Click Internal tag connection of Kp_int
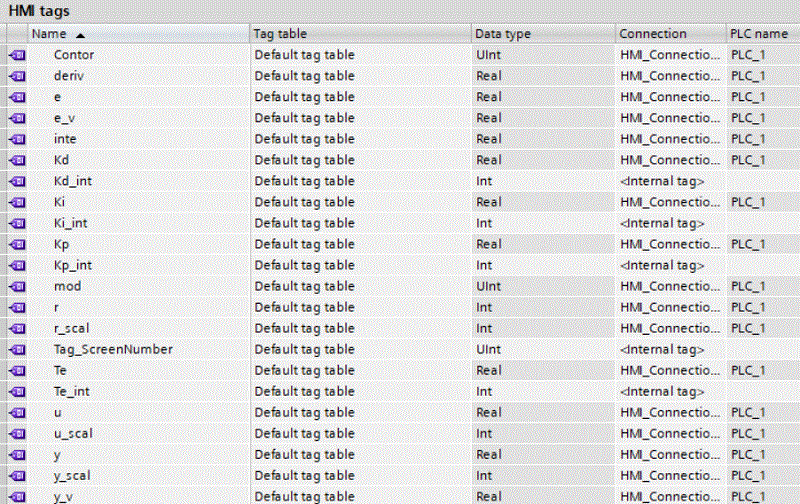Screen dimensions: 800x504 click(x=662, y=265)
